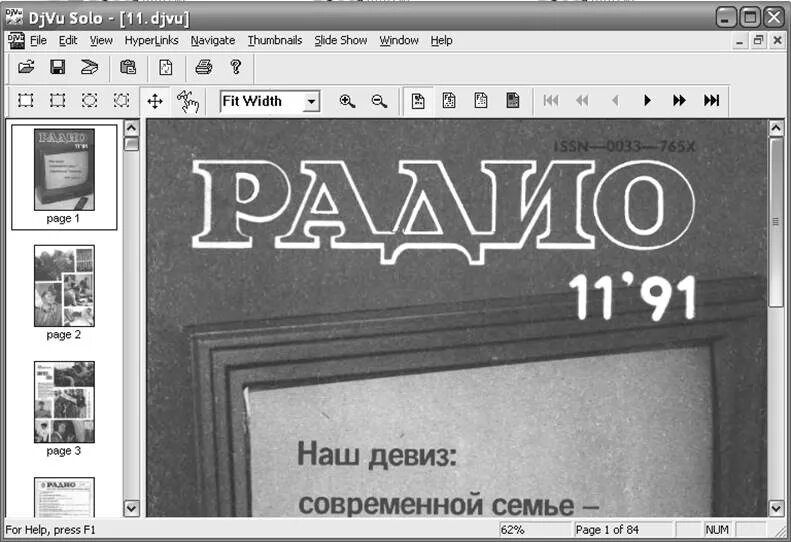Click the DjVu Solo title bar icon
The image size is (791, 542).
point(14,17)
